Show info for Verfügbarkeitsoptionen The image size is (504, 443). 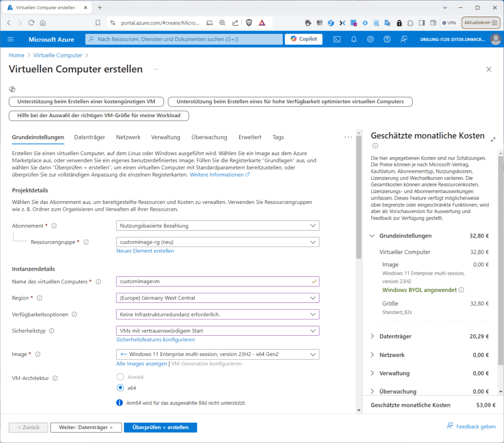click(74, 315)
